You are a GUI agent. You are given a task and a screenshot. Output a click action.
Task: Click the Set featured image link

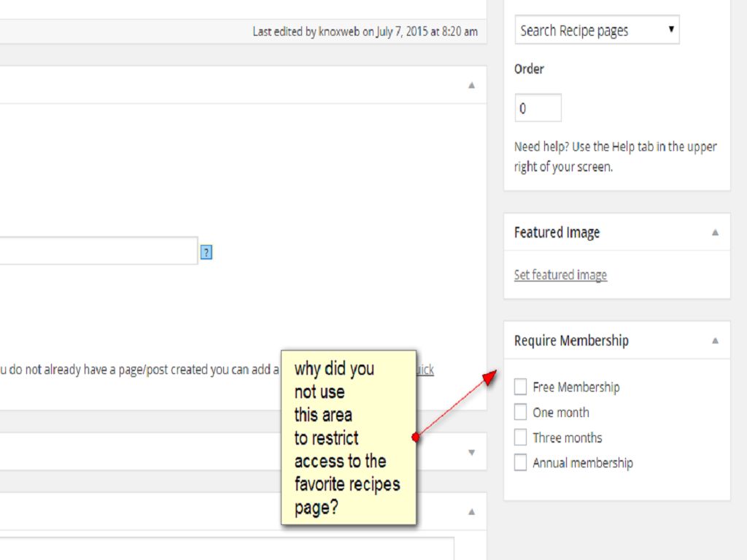[x=560, y=275]
